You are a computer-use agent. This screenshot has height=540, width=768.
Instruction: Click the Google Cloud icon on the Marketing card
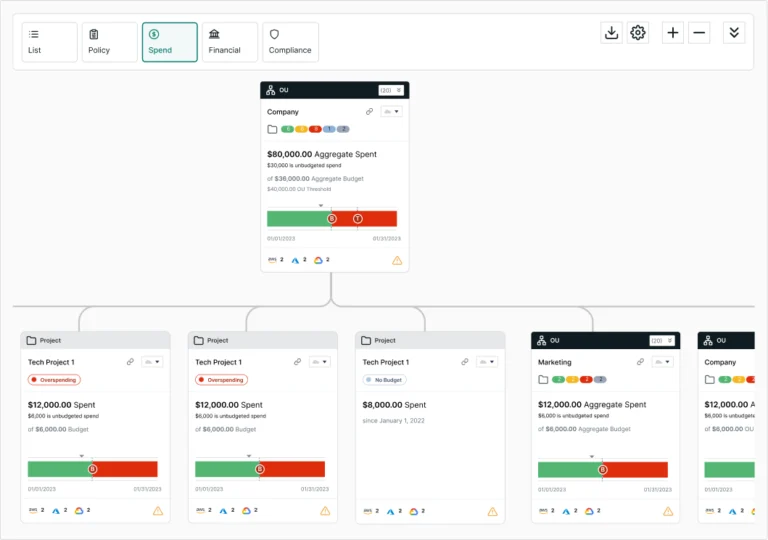589,511
